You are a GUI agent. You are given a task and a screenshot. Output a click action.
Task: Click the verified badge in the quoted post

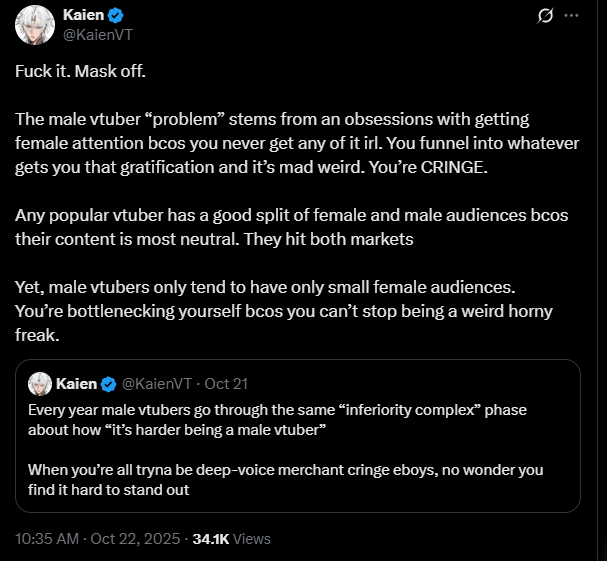(108, 384)
